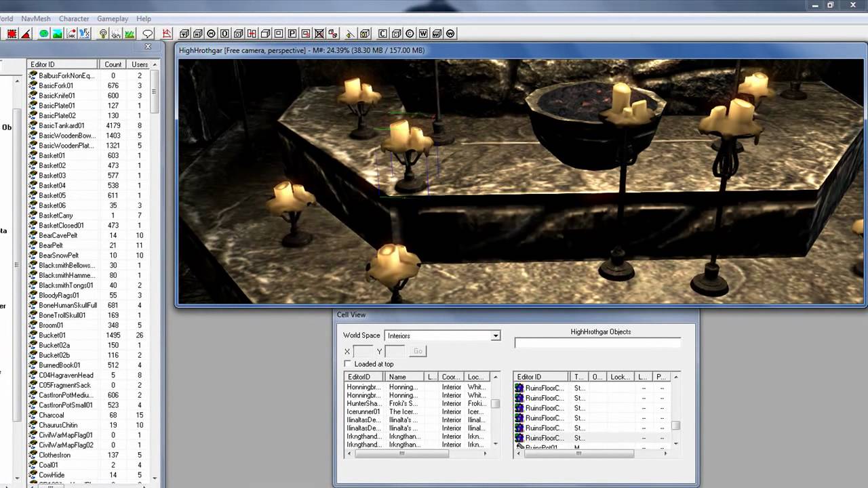
Task: Select the HunterSha... cell row
Action: pyautogui.click(x=418, y=403)
